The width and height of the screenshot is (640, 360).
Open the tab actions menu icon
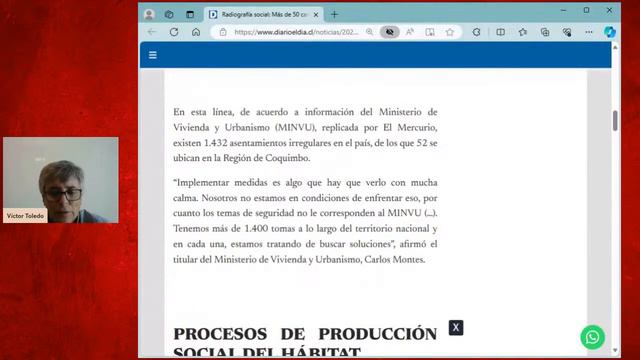190,15
